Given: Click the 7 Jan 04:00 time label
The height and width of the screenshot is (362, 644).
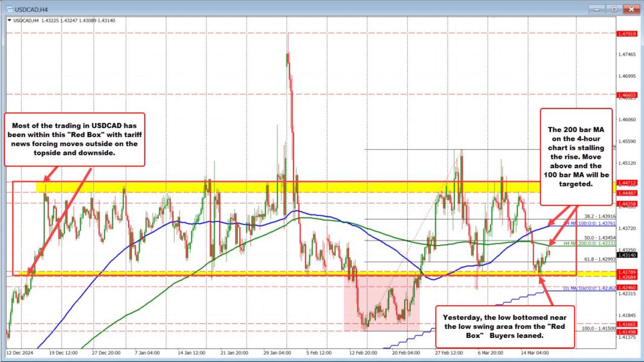Looking at the screenshot, I should click(147, 352).
